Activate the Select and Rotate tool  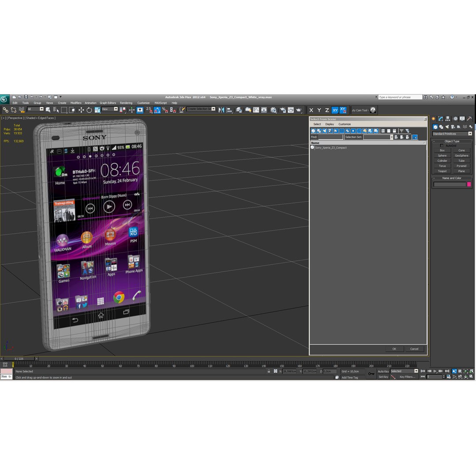89,110
